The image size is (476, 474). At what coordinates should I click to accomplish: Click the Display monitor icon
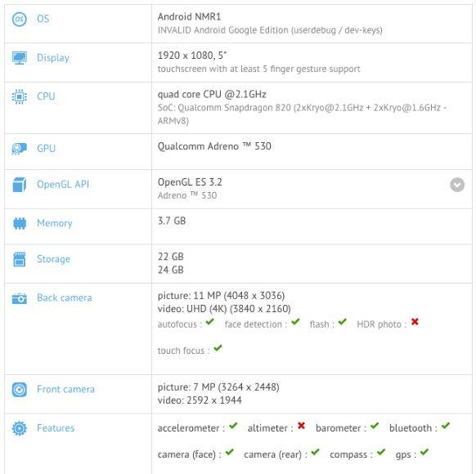coord(19,58)
